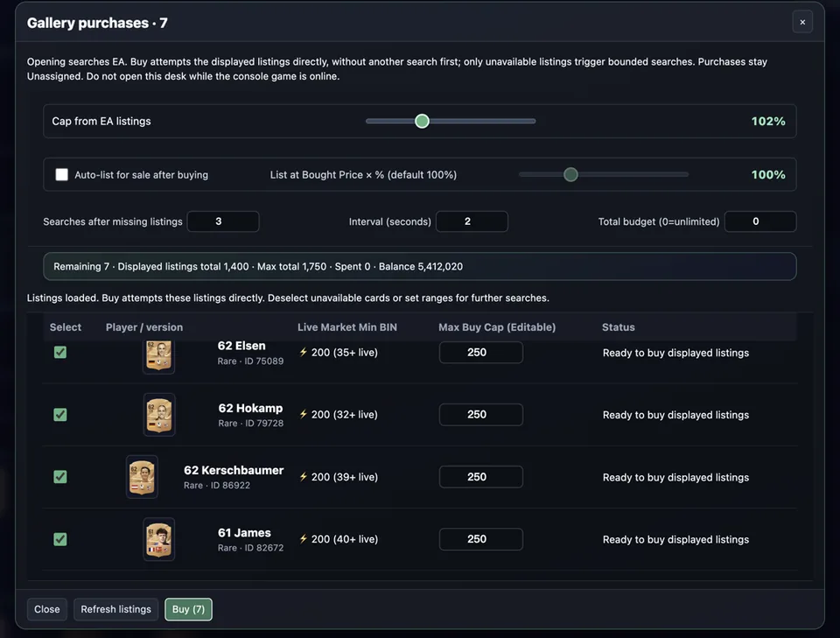Select the '61 James' player name
The height and width of the screenshot is (638, 840).
coord(244,533)
